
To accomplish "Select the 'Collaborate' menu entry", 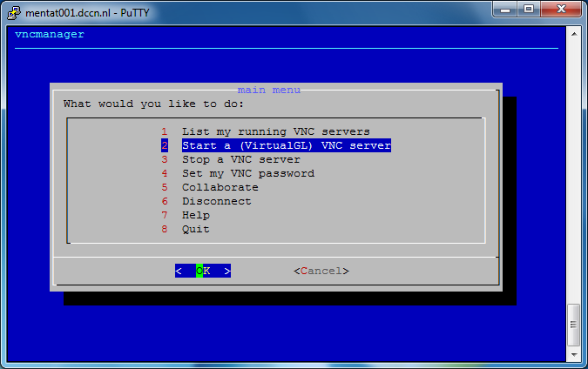I will point(220,187).
